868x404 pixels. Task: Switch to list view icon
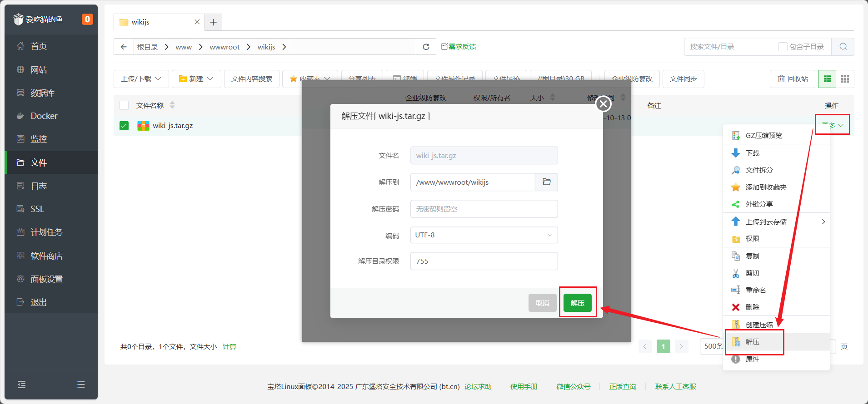coord(827,79)
